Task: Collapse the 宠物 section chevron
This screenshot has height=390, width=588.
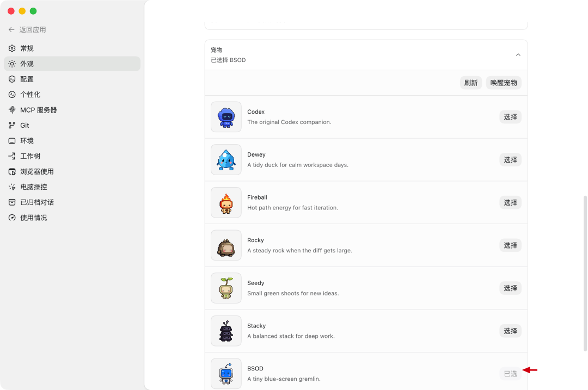Action: coord(518,55)
